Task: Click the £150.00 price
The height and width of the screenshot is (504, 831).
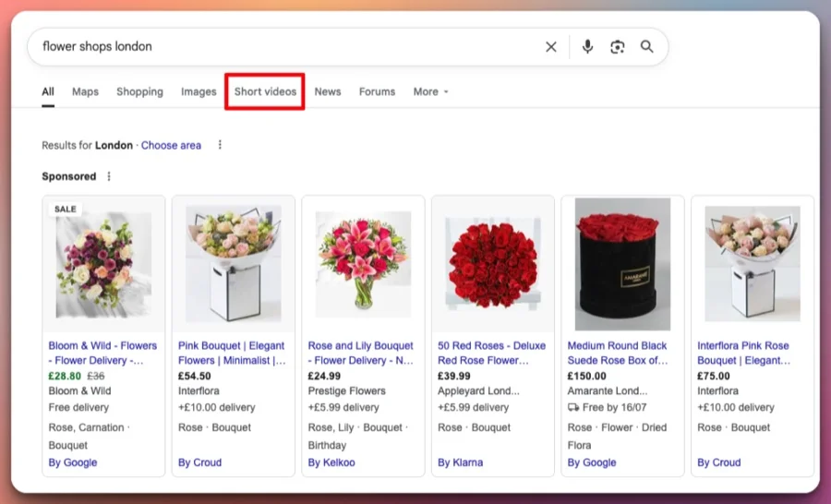Action: 586,377
